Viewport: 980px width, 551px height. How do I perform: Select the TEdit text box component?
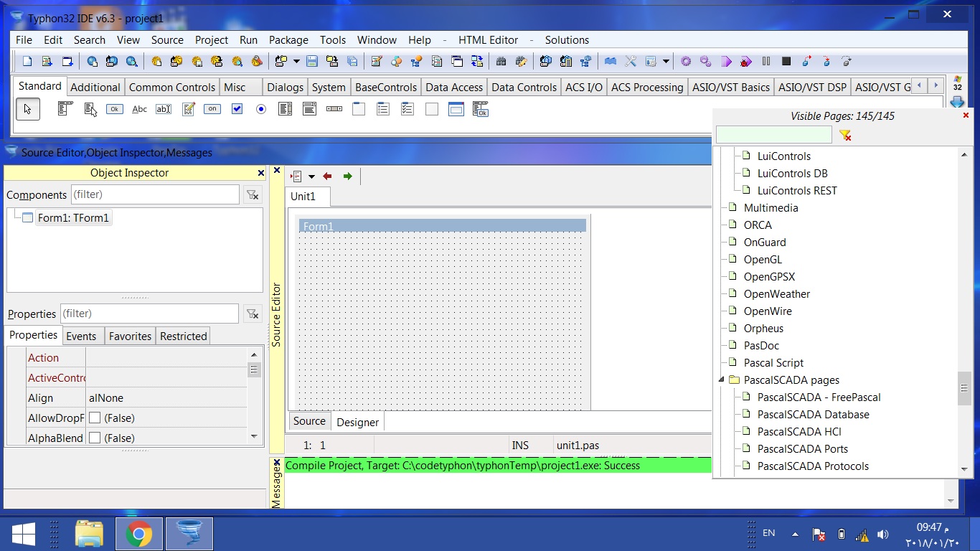[x=164, y=109]
